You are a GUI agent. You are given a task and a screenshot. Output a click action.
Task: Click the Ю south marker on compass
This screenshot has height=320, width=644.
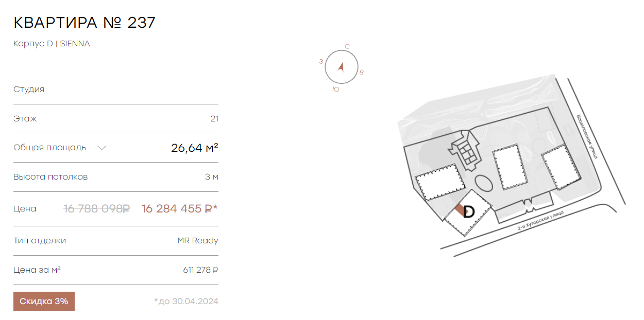tap(336, 89)
